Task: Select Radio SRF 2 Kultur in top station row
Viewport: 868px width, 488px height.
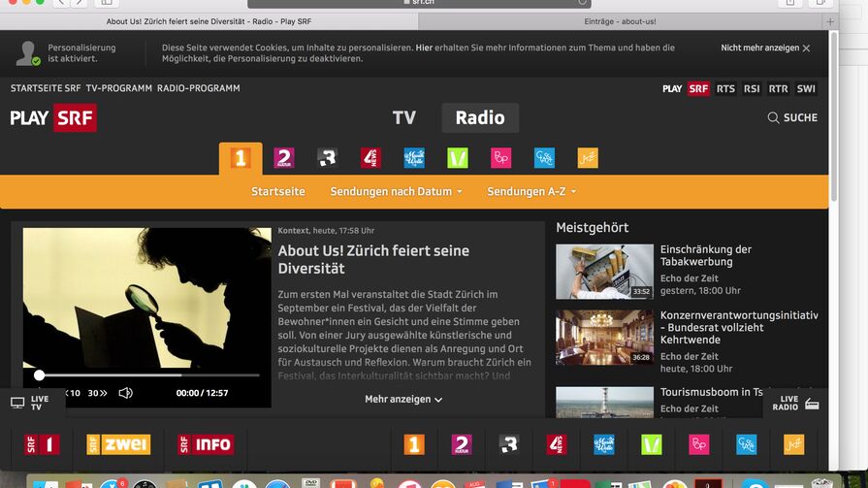Action: [x=283, y=158]
